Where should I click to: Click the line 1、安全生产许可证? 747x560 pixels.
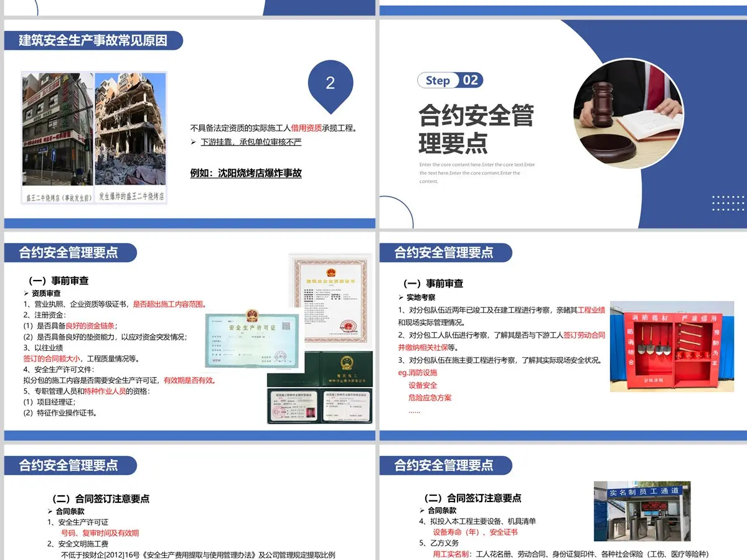coord(77,522)
